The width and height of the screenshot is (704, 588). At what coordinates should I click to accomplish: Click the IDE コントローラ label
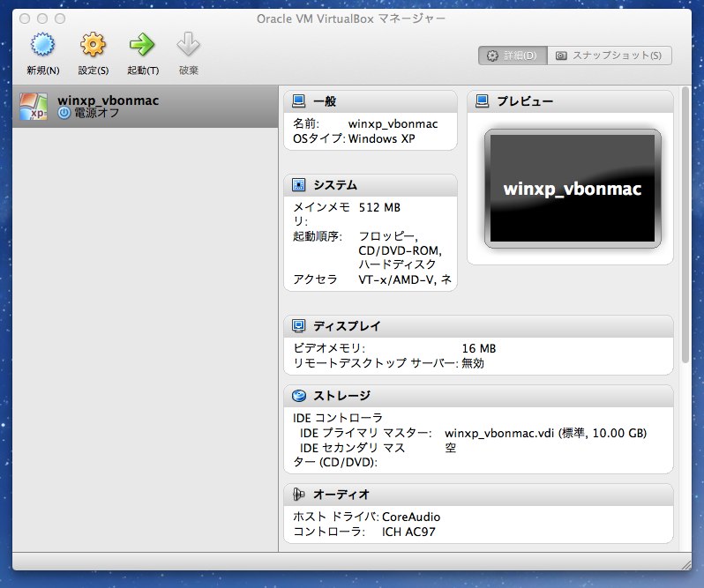pyautogui.click(x=338, y=418)
